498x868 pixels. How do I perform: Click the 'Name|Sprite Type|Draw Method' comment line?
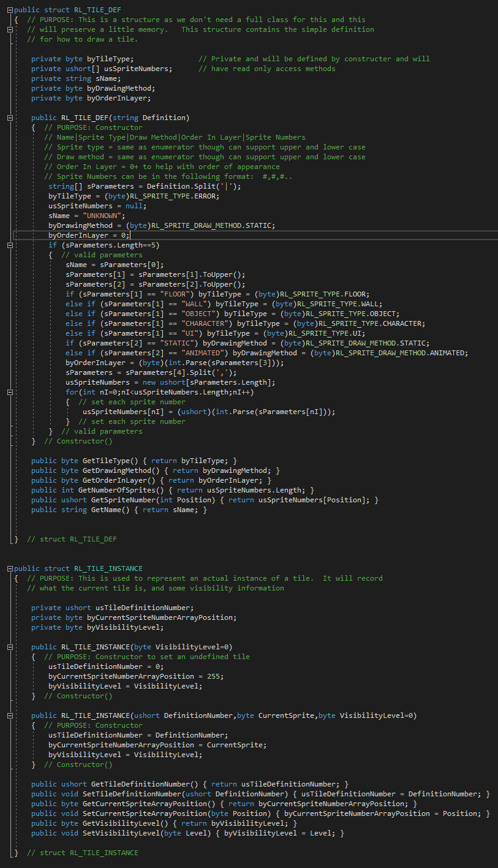coord(175,137)
